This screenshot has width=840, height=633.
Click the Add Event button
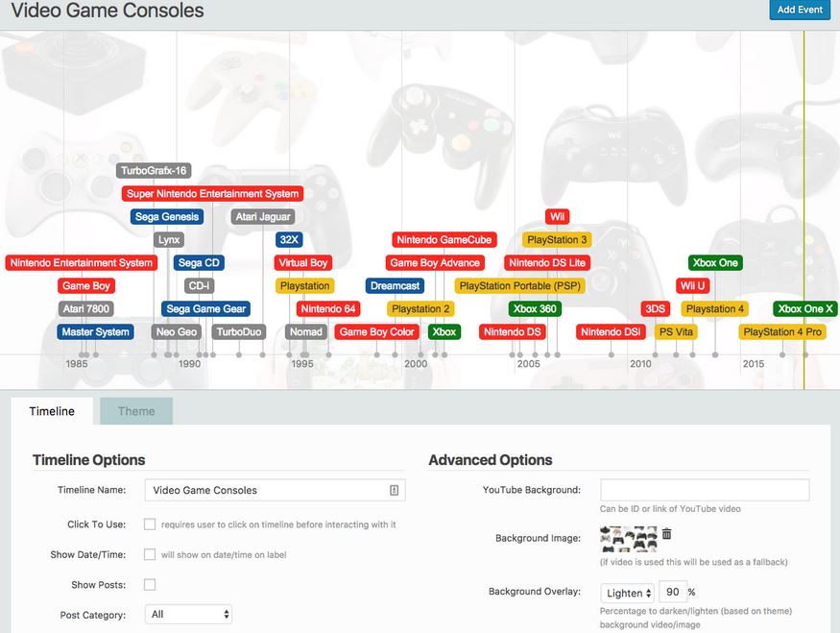click(800, 10)
